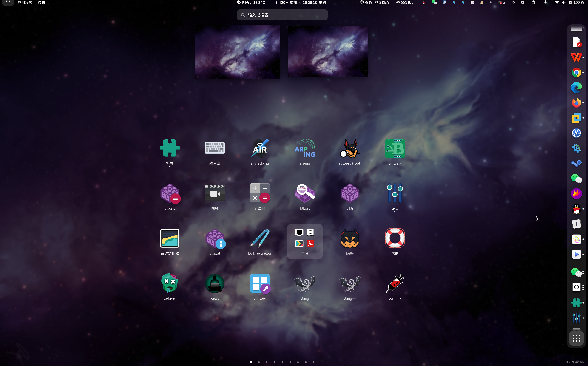The height and width of the screenshot is (366, 588).
Task: Go to next app page arrow
Action: (537, 219)
